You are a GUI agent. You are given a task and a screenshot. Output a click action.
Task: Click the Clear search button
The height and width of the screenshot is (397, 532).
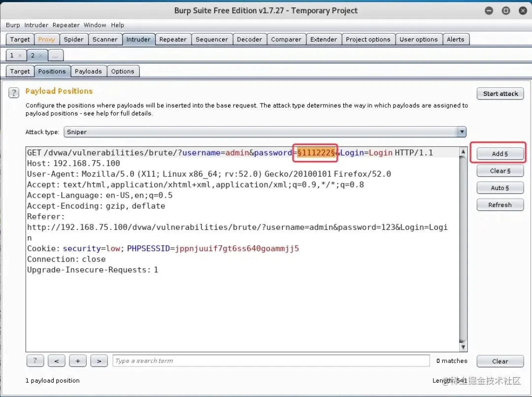pyautogui.click(x=500, y=361)
